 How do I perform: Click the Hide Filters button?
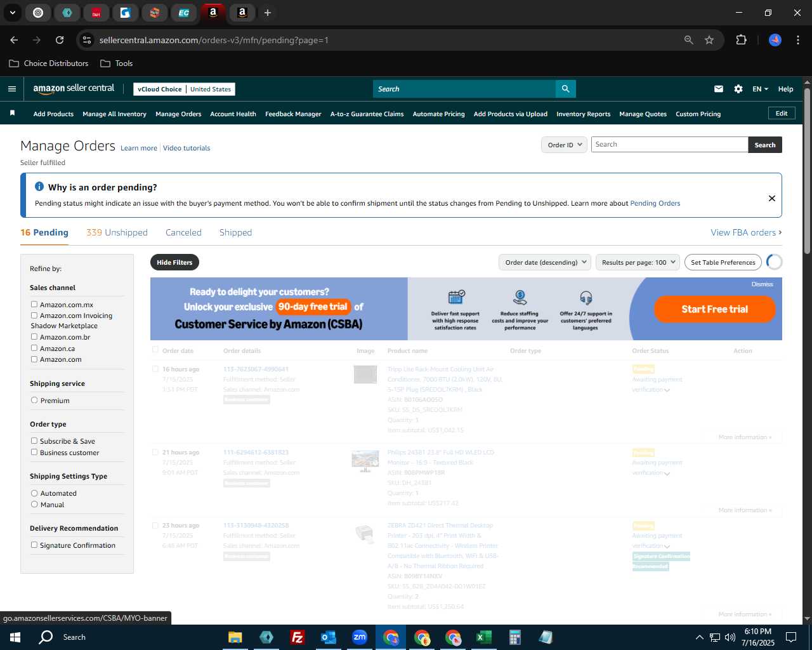[x=174, y=262]
